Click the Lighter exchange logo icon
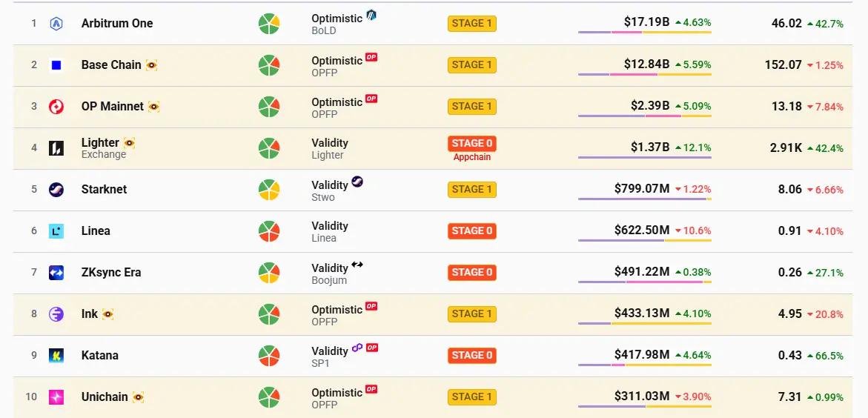Screen dimensions: 868x418 (56, 148)
